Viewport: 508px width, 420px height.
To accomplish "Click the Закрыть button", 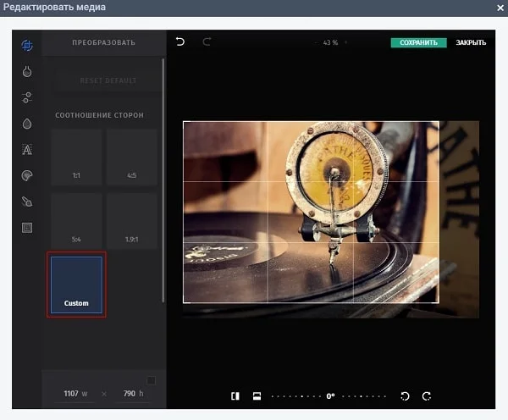I will tap(471, 42).
